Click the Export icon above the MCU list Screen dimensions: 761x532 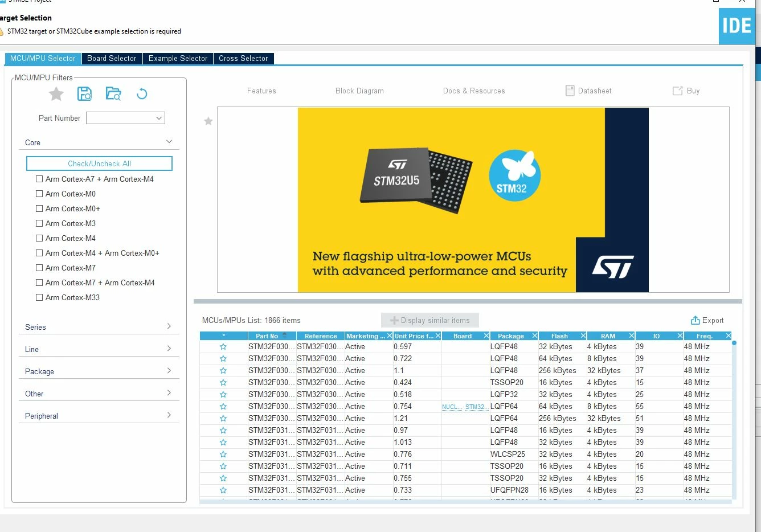pos(695,320)
